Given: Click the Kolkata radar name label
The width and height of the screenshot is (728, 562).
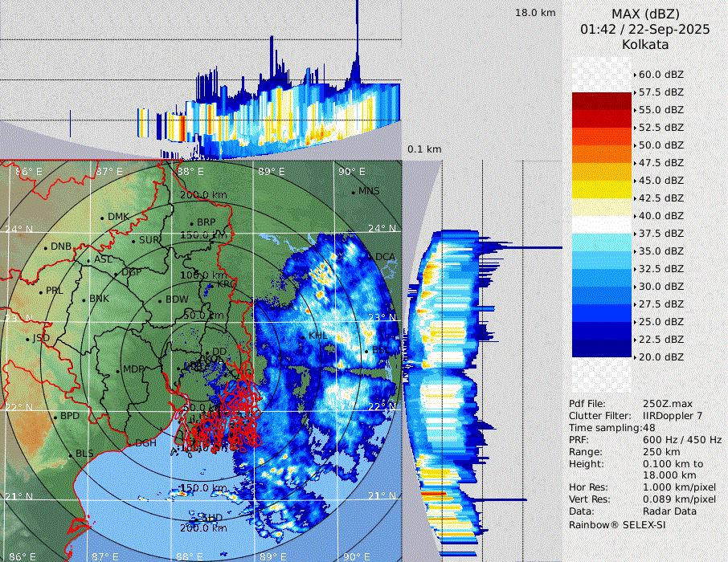Looking at the screenshot, I should [x=645, y=44].
